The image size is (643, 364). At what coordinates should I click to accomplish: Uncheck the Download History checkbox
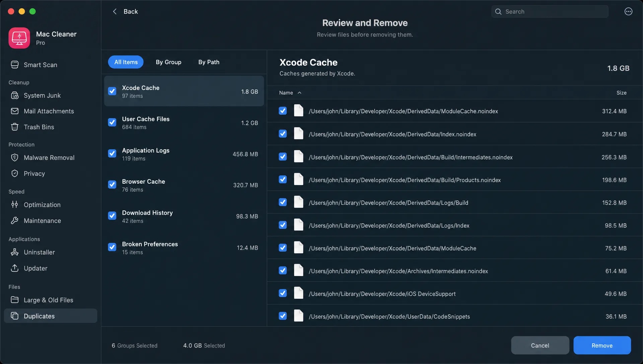tap(112, 216)
